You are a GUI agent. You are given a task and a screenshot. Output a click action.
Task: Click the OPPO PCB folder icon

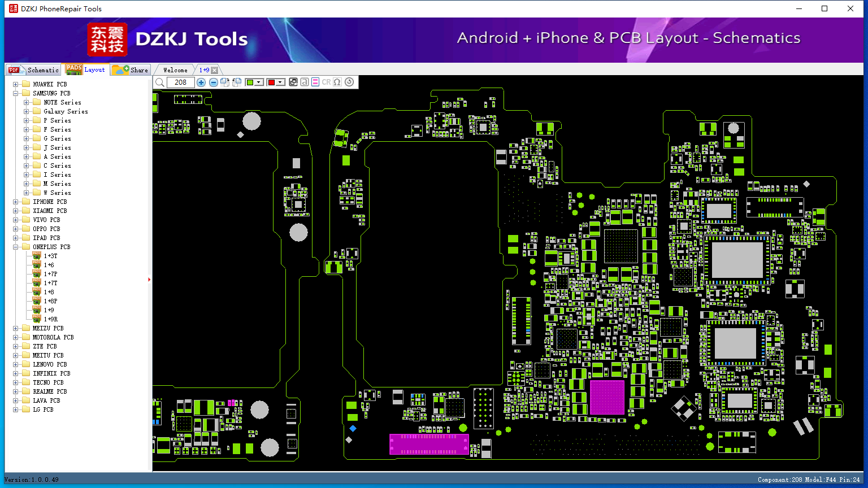click(26, 229)
